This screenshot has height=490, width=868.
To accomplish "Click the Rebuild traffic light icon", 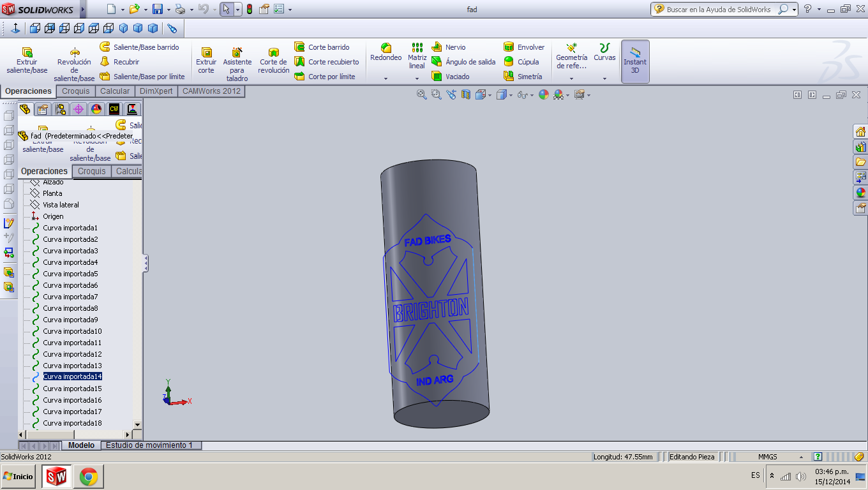I will 249,9.
